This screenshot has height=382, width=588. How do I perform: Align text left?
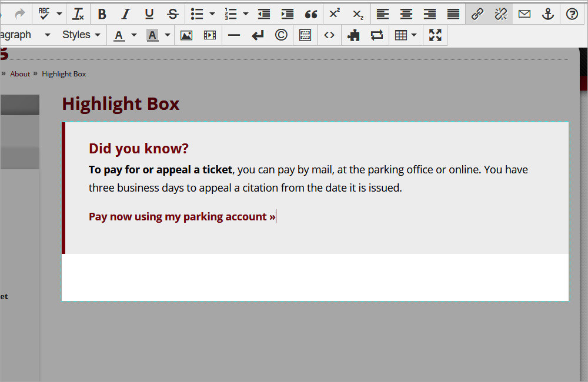tap(383, 14)
